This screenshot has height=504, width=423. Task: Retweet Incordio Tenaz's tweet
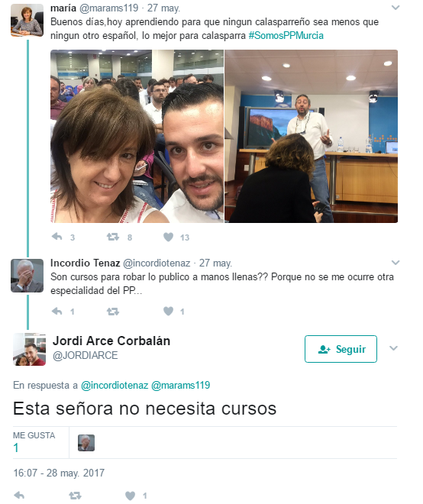[x=113, y=311]
